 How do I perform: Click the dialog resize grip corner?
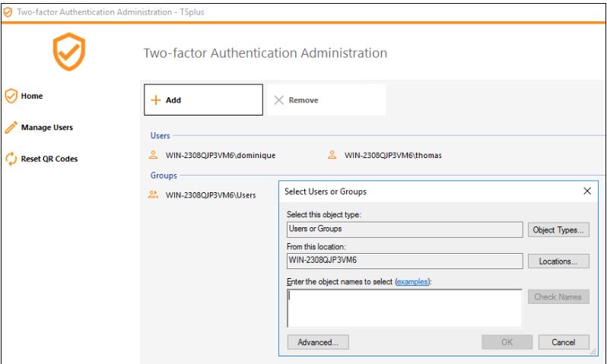(x=593, y=352)
